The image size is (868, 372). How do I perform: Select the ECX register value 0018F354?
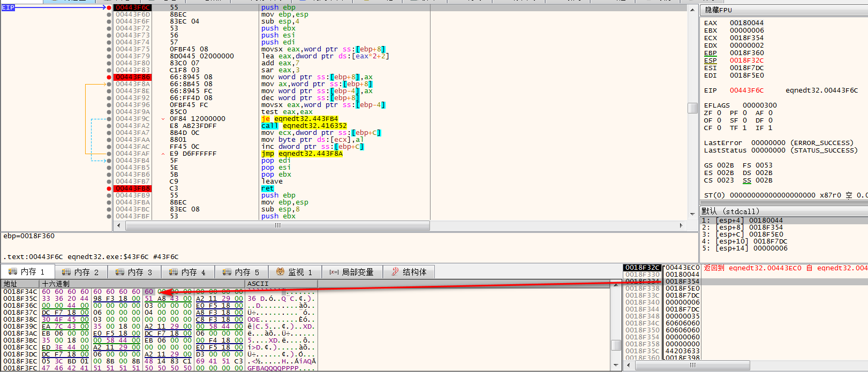click(x=746, y=38)
